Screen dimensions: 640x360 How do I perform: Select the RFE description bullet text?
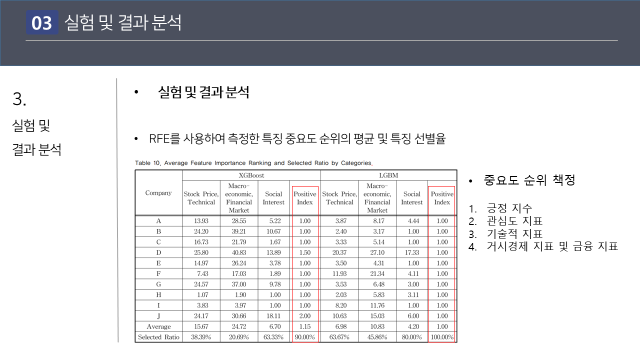[x=297, y=139]
